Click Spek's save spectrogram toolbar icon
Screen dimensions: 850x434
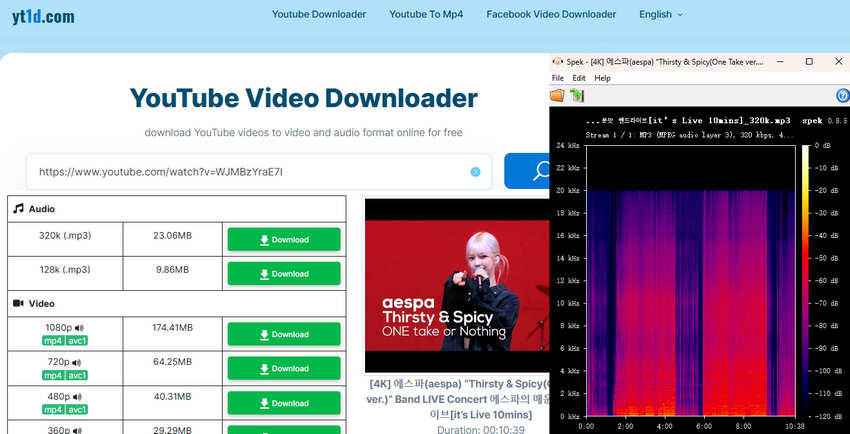577,96
